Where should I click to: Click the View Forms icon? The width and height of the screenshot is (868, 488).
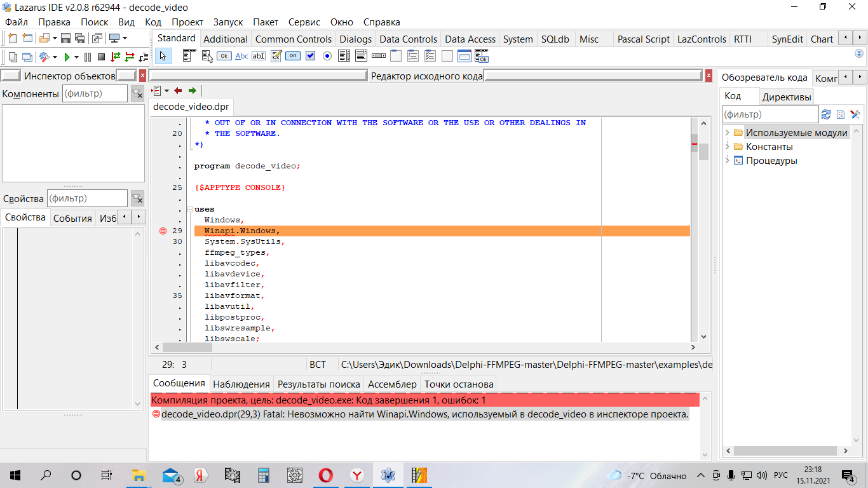point(27,57)
